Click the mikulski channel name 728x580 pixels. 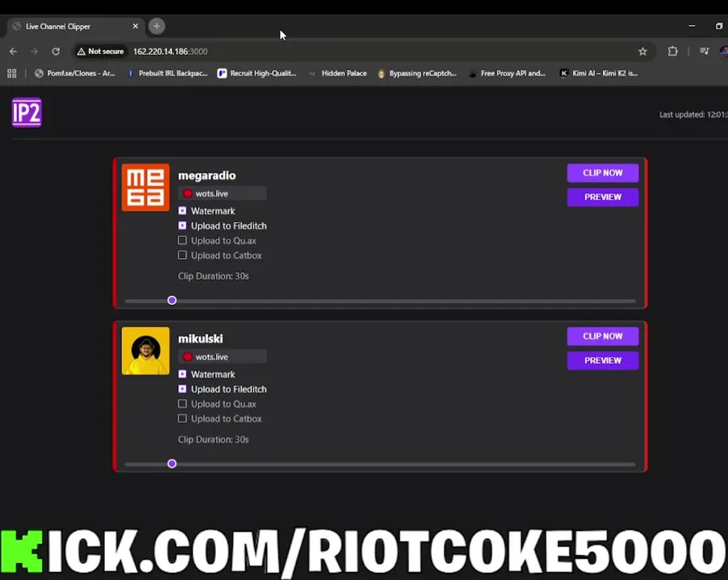[201, 338]
